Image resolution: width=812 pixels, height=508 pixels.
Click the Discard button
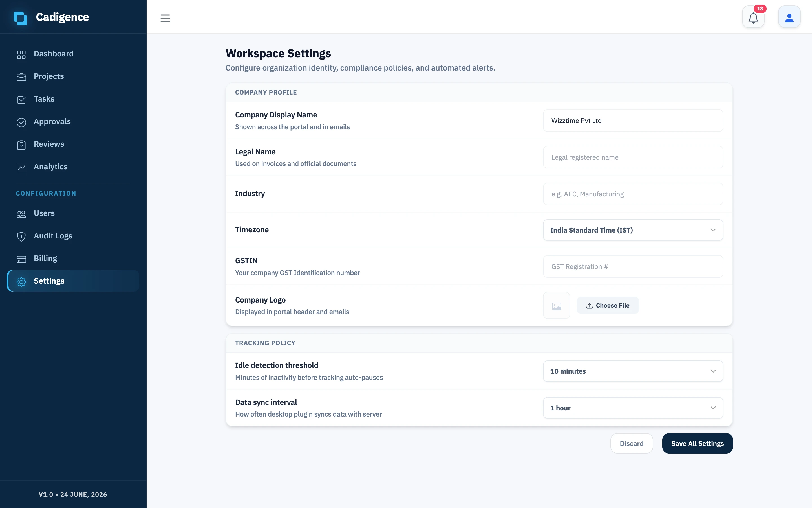click(x=632, y=443)
